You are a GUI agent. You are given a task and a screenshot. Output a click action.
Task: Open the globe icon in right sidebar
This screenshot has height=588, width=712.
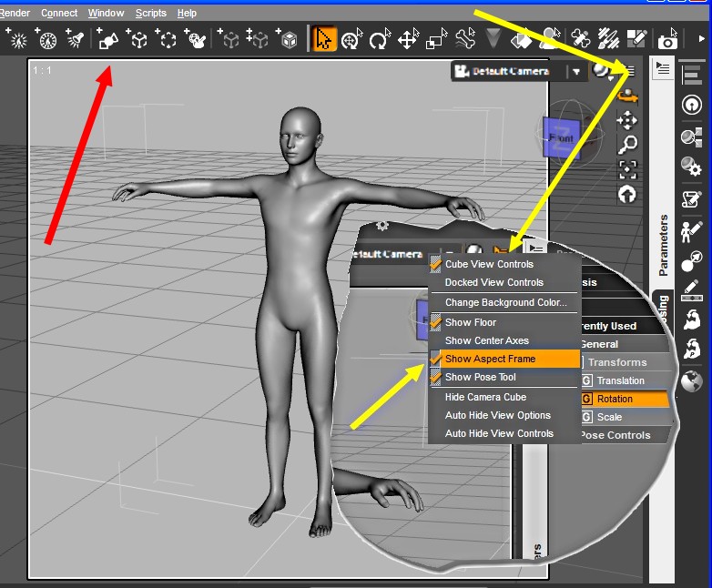coord(691,381)
